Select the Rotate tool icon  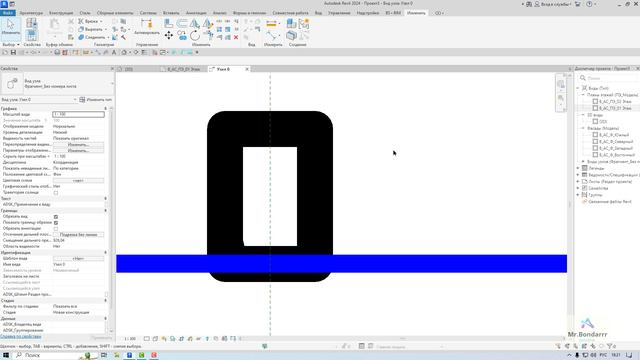[x=195, y=36]
